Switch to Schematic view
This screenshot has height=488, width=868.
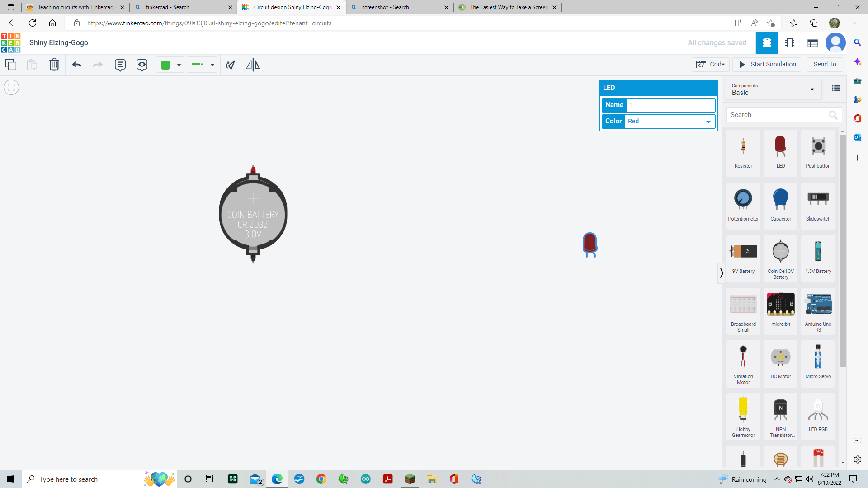point(790,43)
